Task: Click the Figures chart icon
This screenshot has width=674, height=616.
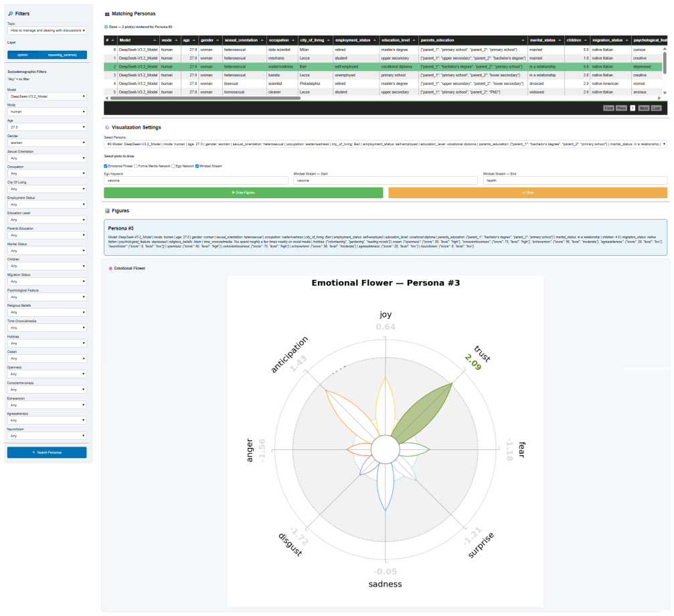Action: 108,211
